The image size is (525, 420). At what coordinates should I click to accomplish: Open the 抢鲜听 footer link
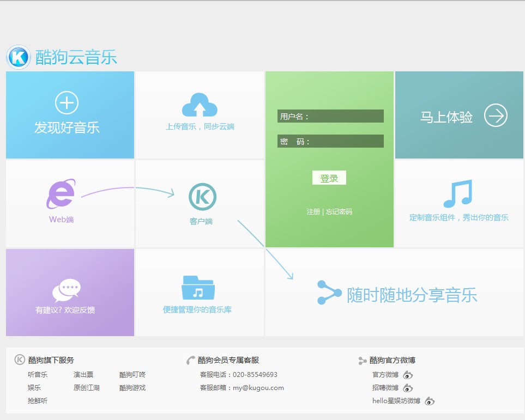(x=38, y=400)
